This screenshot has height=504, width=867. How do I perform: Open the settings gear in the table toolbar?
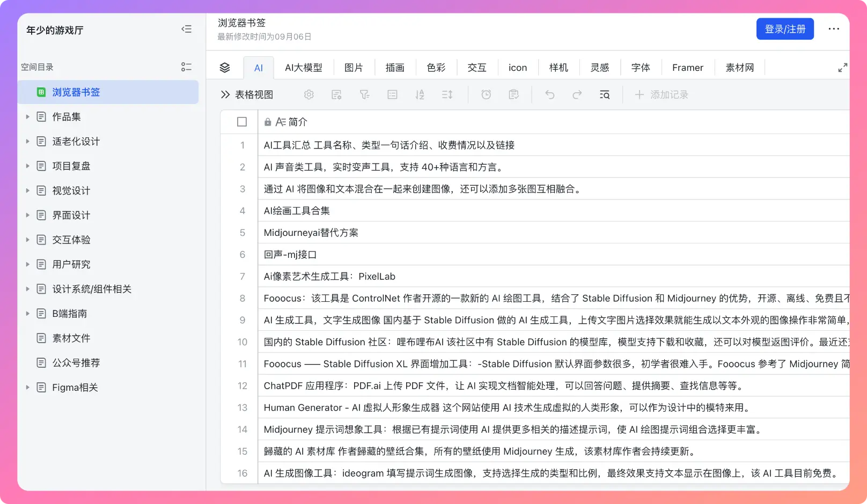309,95
